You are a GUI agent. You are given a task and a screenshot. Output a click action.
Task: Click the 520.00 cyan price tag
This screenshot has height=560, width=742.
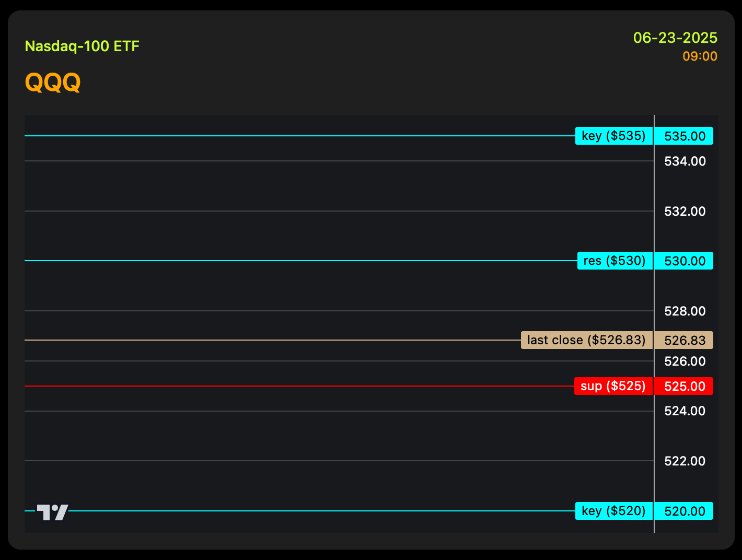(x=684, y=511)
